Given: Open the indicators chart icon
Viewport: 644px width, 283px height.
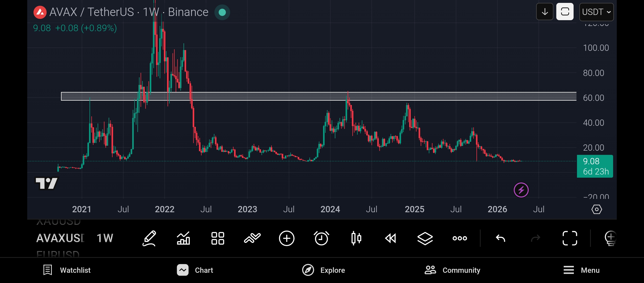Looking at the screenshot, I should click(x=183, y=238).
